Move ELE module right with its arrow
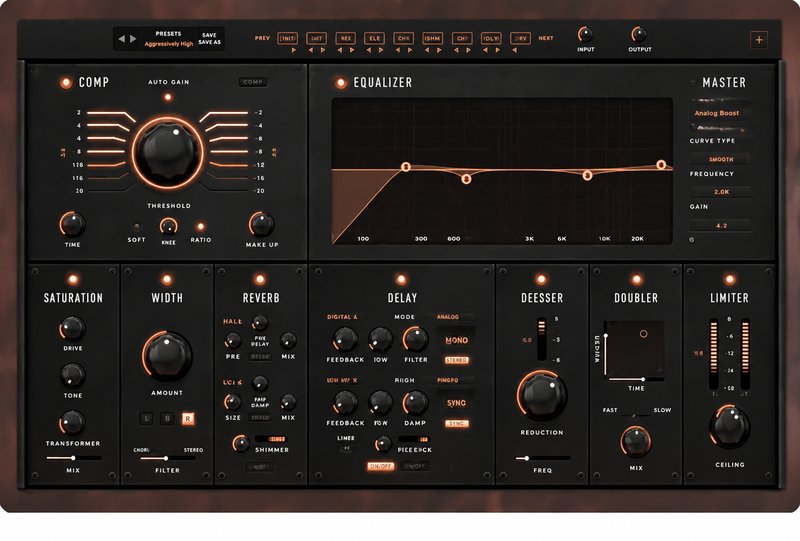The width and height of the screenshot is (800, 541). (381, 50)
